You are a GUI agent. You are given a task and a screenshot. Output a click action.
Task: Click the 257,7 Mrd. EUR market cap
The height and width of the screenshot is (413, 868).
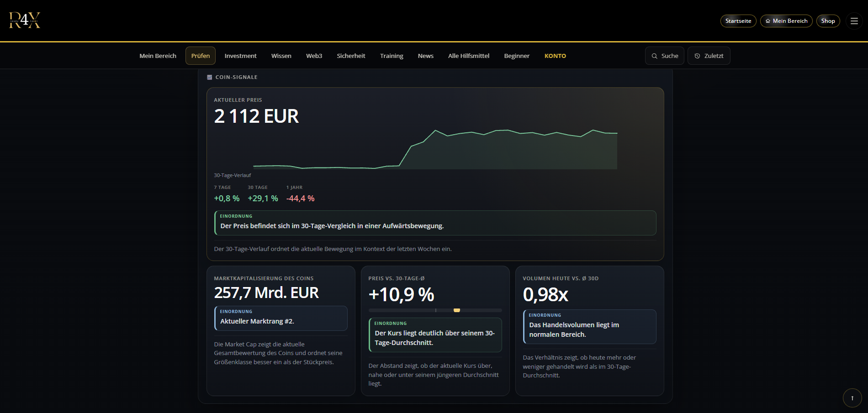coord(266,293)
